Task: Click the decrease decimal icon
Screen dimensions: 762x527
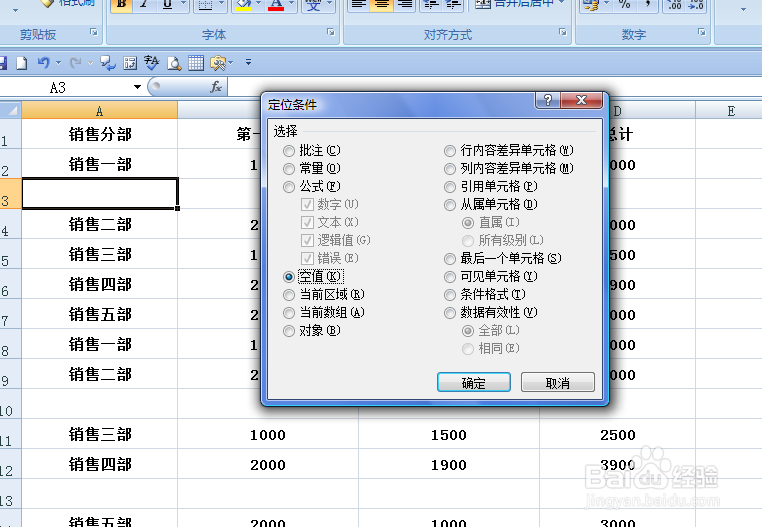Action: [696, 5]
